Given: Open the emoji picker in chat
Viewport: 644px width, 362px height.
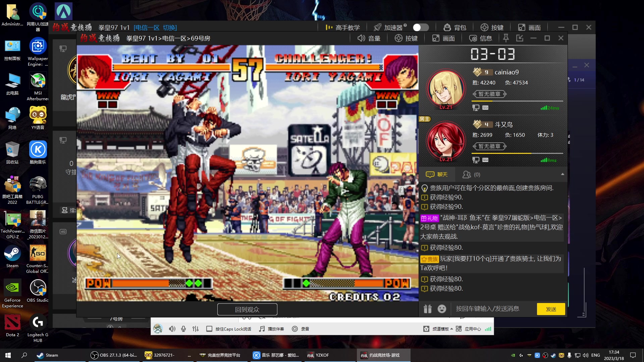Looking at the screenshot, I should click(442, 309).
